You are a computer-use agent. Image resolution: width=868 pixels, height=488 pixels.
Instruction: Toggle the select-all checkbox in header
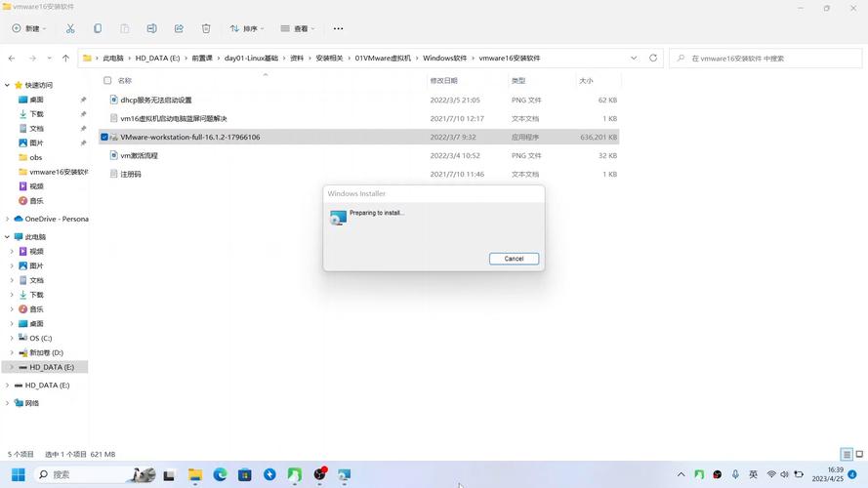tap(107, 80)
